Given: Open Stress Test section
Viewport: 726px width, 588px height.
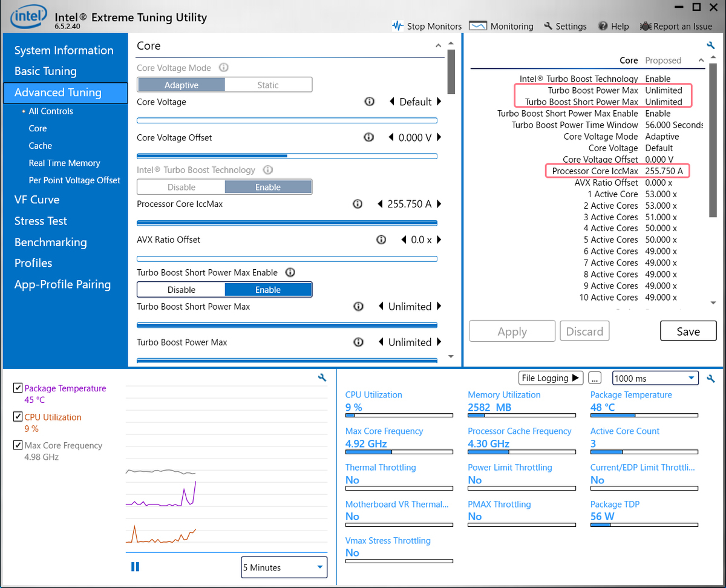Looking at the screenshot, I should [41, 221].
